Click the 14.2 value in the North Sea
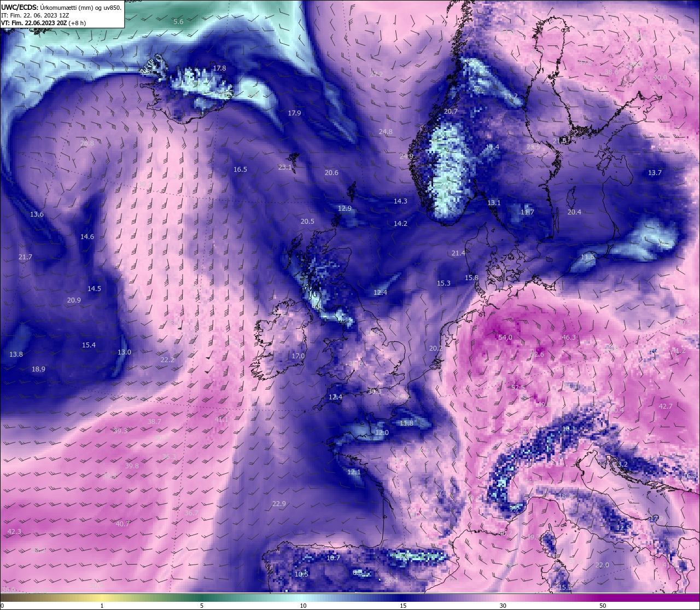This screenshot has height=610, width=700. (x=400, y=223)
